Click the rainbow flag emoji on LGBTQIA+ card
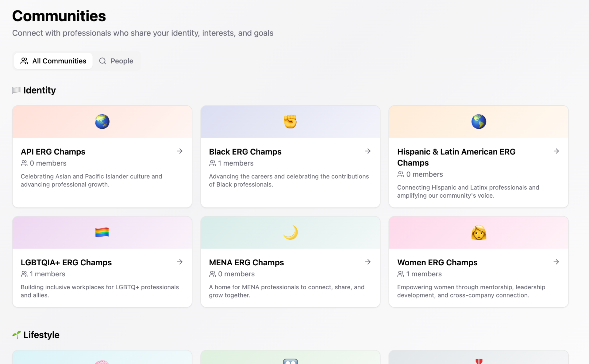Screen dimensions: 589x364 102,233
